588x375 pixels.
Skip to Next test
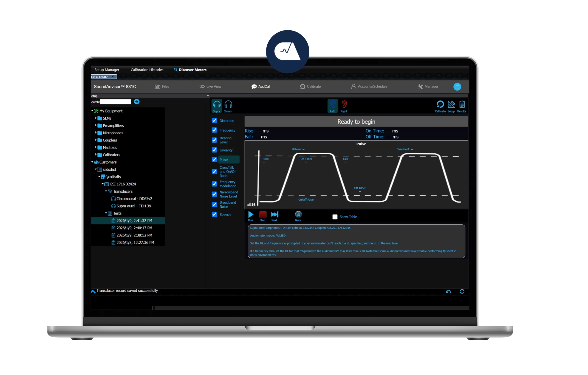(274, 216)
